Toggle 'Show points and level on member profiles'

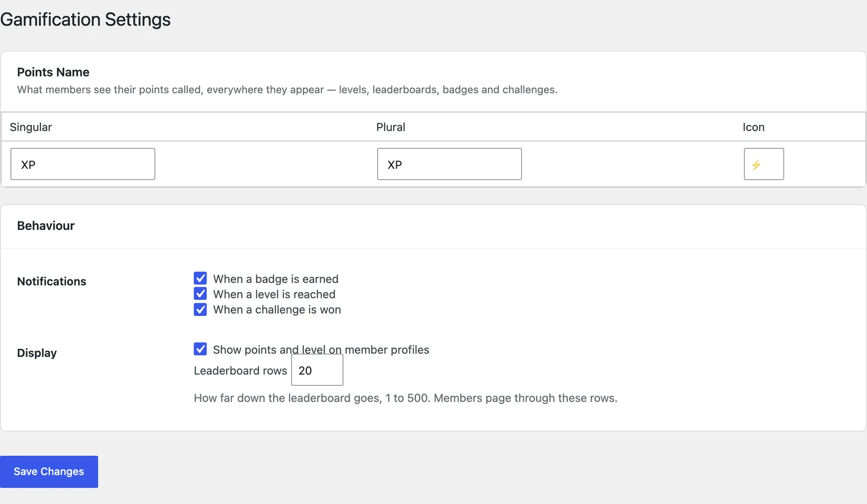coord(200,349)
